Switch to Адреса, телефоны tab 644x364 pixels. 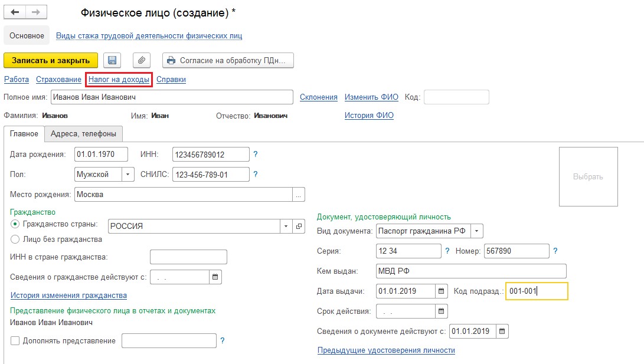83,134
